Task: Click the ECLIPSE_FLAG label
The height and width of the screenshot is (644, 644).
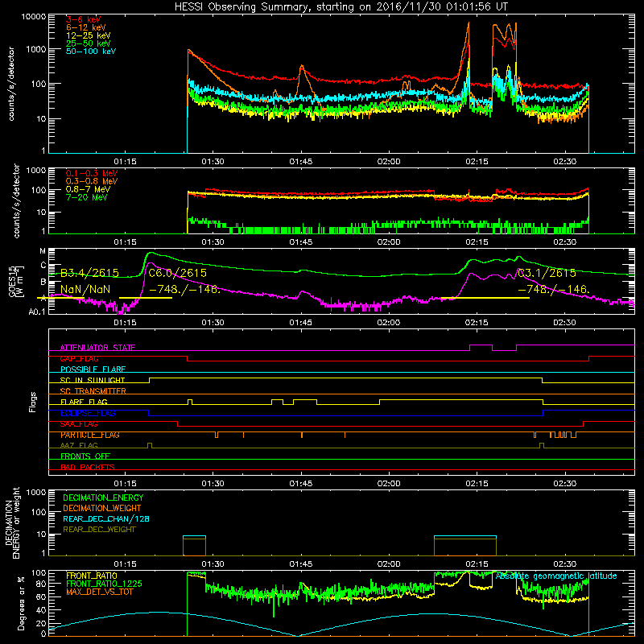Action: coord(88,413)
